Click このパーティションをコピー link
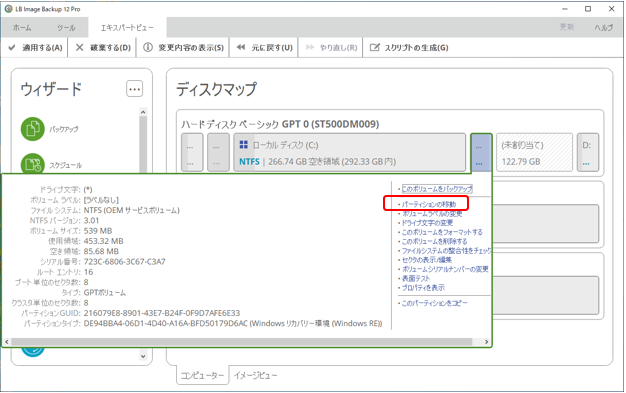 point(434,303)
